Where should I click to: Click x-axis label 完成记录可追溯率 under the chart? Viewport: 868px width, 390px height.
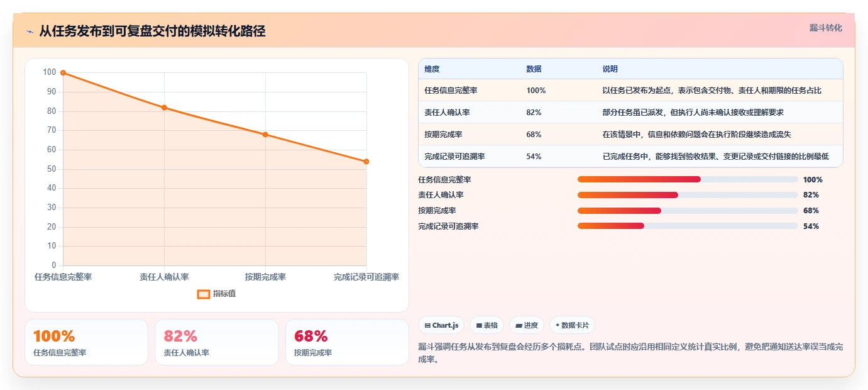[x=366, y=277]
